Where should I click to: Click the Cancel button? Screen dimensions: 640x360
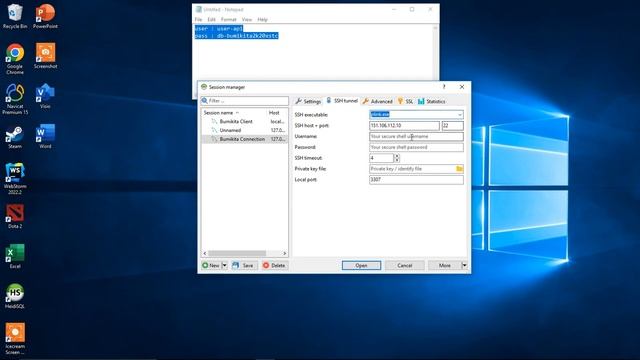(404, 265)
